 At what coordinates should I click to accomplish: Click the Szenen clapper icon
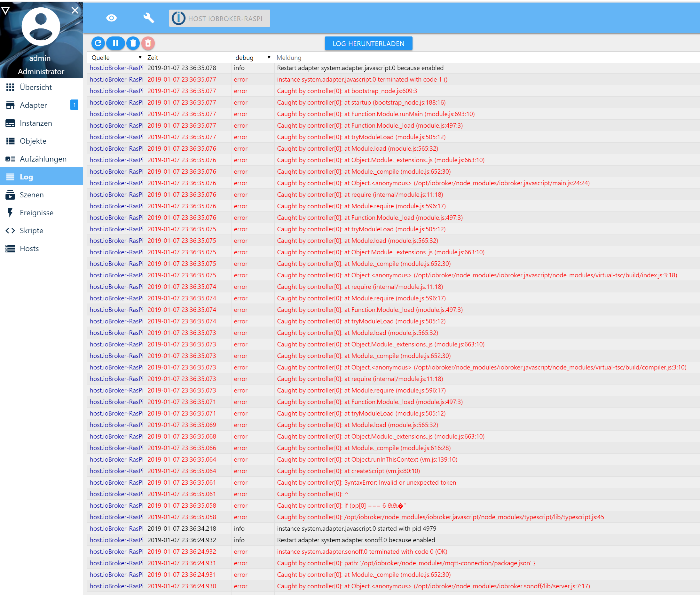point(10,194)
